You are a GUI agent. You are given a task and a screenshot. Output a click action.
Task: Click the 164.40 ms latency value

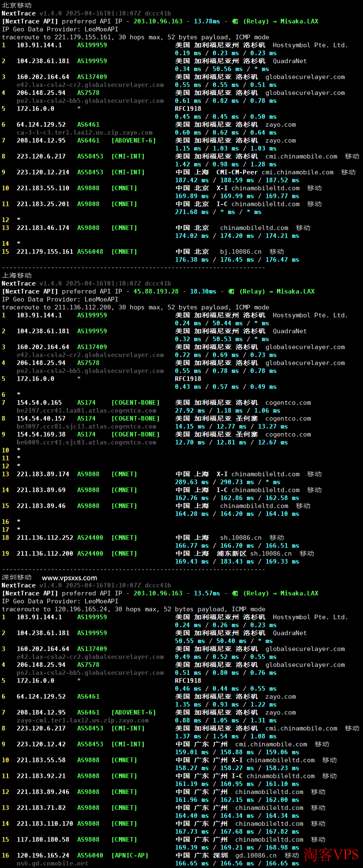point(192,815)
